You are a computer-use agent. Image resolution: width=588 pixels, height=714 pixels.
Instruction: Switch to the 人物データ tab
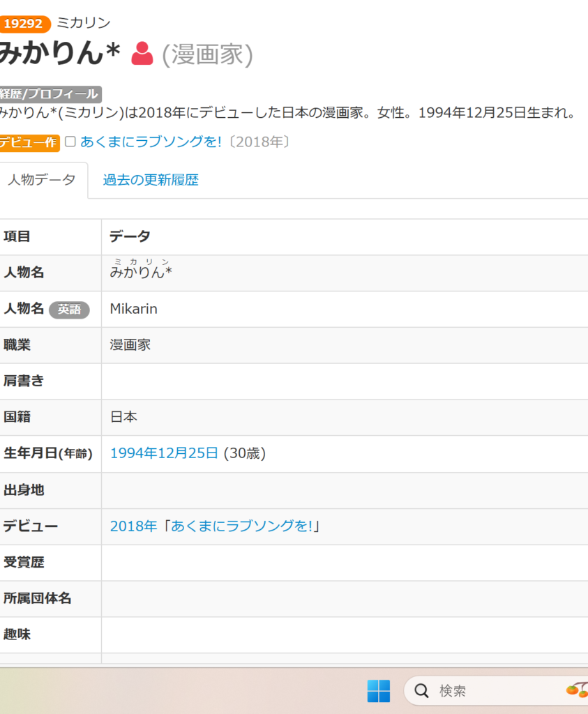point(42,180)
